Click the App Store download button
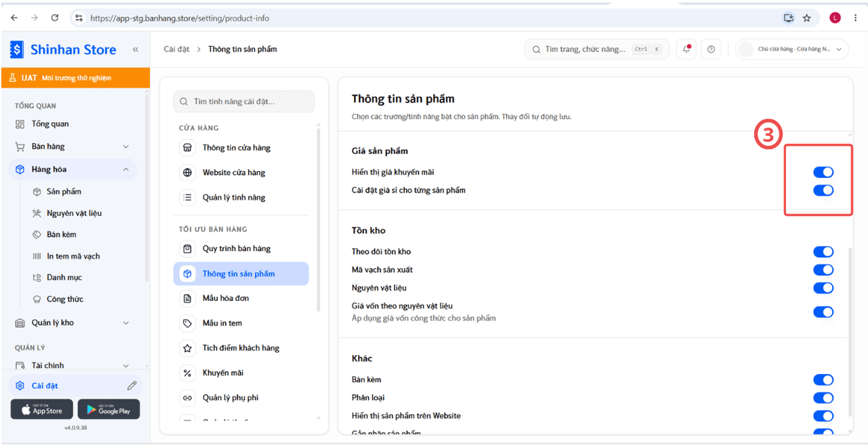The width and height of the screenshot is (868, 446). click(41, 409)
